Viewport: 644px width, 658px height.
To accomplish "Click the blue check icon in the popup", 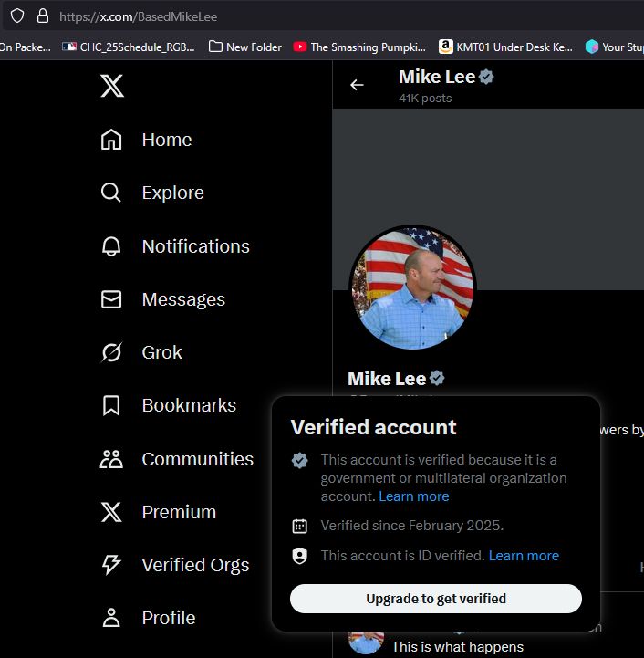I will [299, 460].
